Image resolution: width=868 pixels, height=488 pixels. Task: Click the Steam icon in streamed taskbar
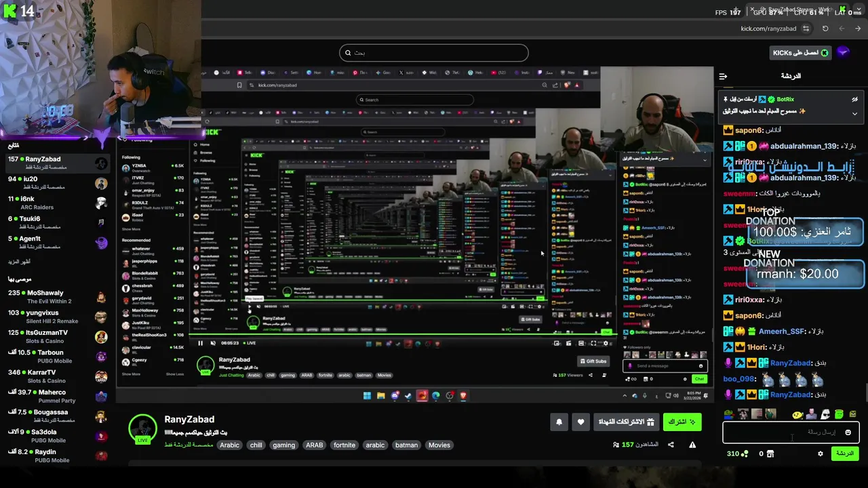408,396
